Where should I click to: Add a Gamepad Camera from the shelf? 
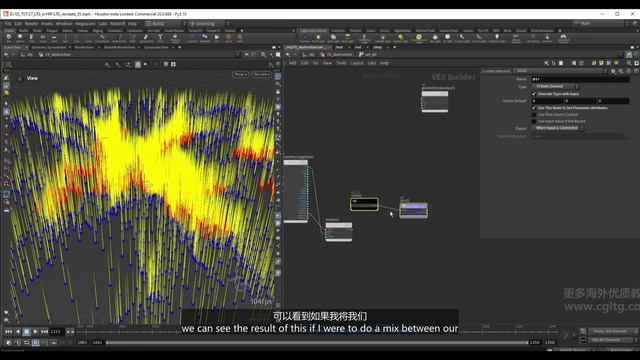click(563, 38)
